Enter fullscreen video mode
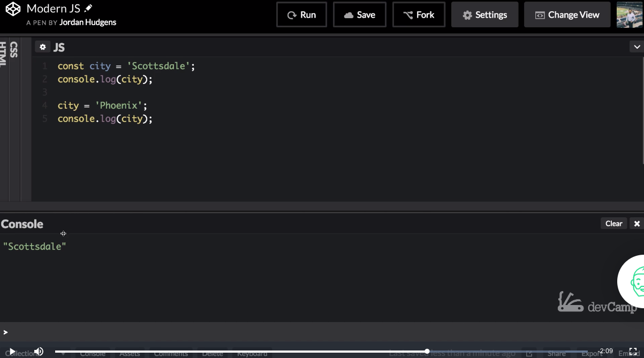The height and width of the screenshot is (358, 644). (632, 352)
